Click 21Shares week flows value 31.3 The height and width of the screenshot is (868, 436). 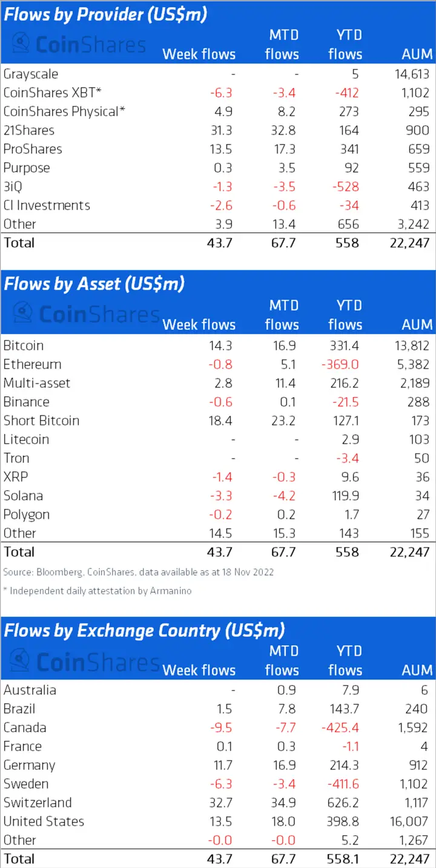click(x=220, y=130)
